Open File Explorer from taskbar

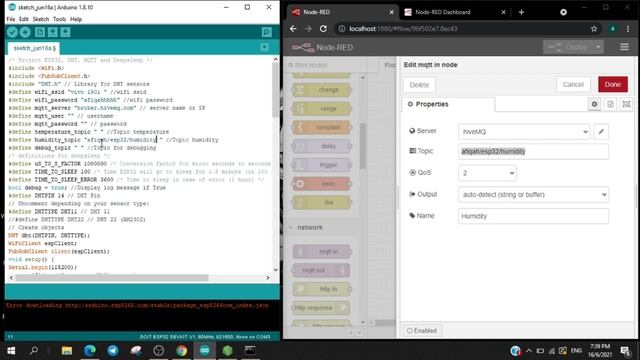67,351
